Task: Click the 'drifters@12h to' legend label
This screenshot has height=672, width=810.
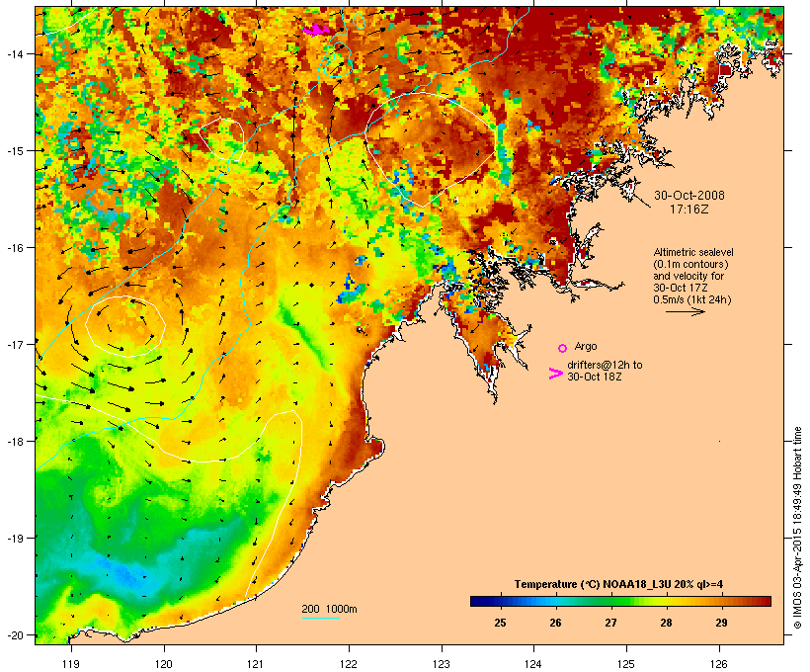Action: coord(605,365)
